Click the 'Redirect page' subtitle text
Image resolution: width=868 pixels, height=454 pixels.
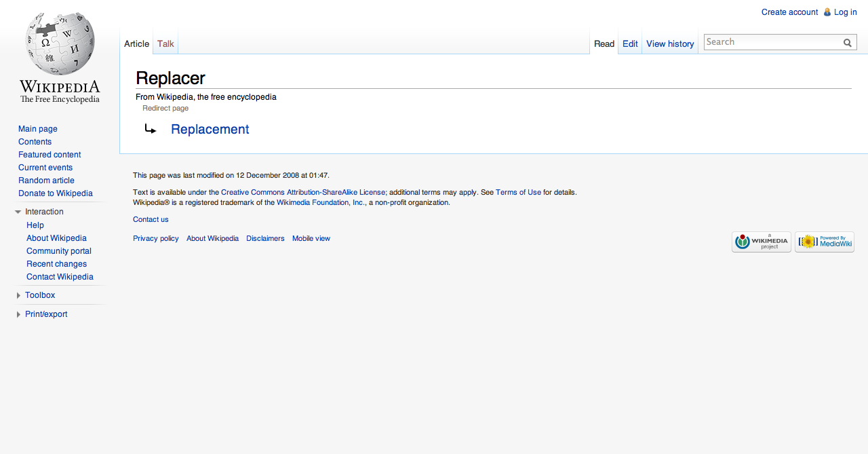point(165,109)
